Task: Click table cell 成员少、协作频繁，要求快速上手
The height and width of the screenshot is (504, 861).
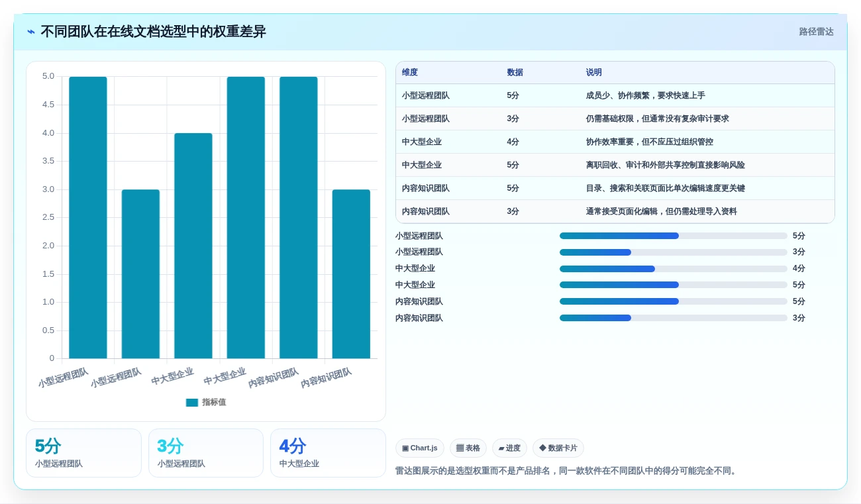Action: [646, 95]
